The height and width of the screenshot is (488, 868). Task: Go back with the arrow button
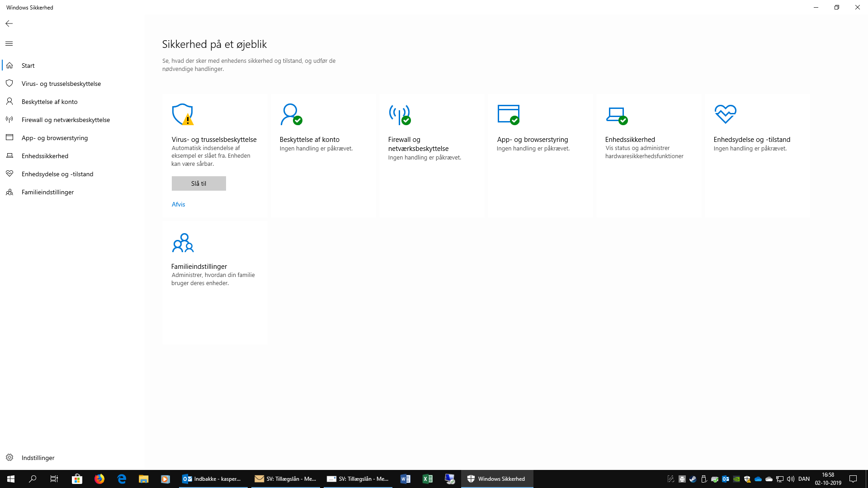(x=9, y=23)
